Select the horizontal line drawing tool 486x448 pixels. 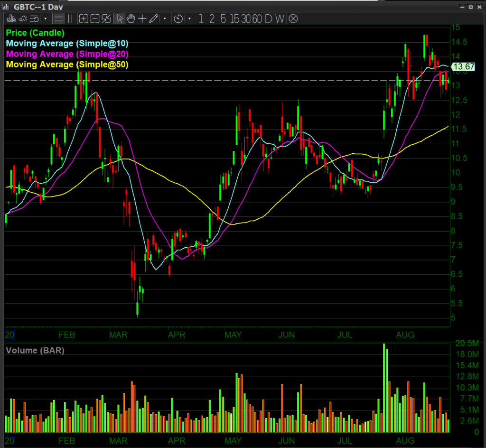point(59,19)
